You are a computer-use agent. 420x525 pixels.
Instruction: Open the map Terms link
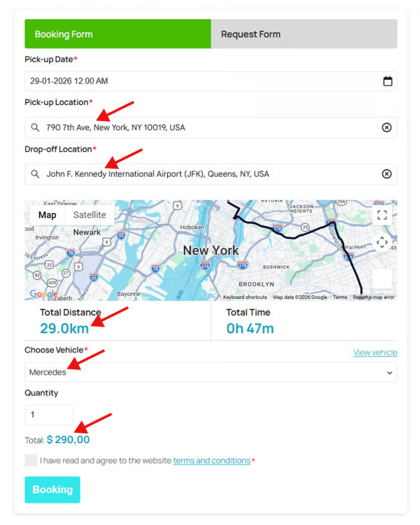pyautogui.click(x=339, y=297)
